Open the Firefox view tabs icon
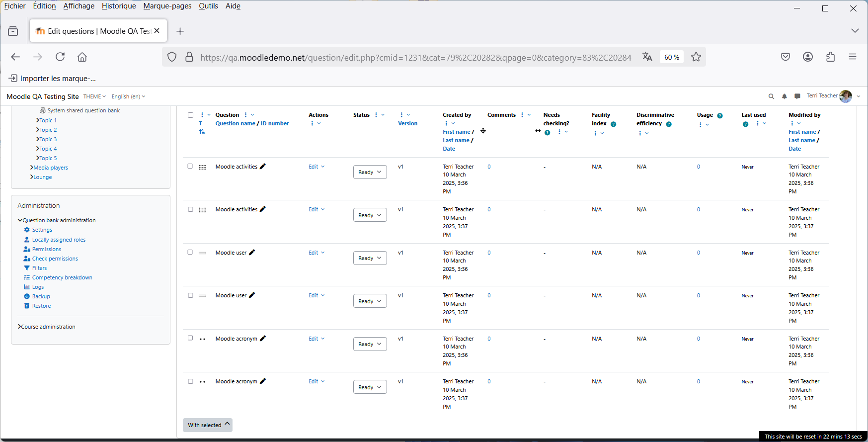The width and height of the screenshot is (868, 442). click(x=13, y=31)
